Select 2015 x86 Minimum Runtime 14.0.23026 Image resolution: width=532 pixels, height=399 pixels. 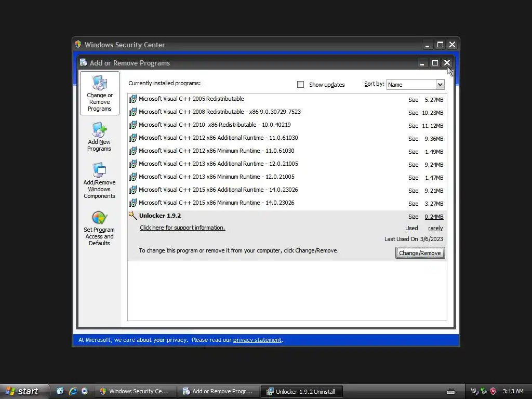point(287,203)
